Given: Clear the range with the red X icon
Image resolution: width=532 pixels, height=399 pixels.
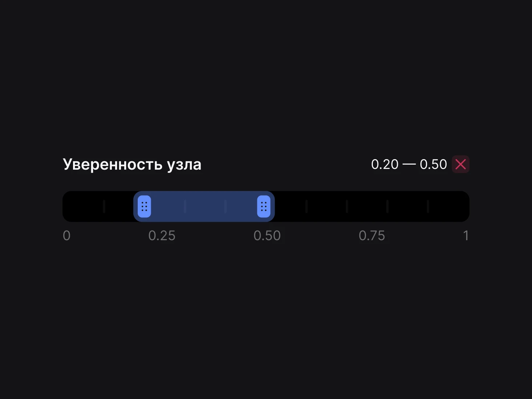Looking at the screenshot, I should pos(460,164).
